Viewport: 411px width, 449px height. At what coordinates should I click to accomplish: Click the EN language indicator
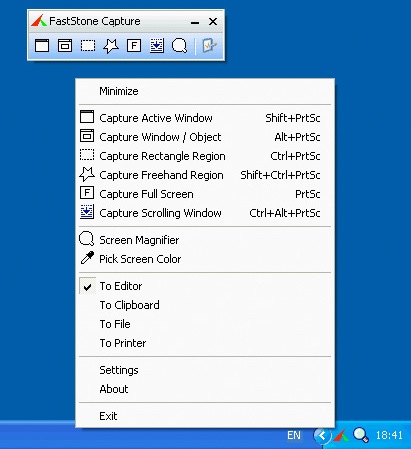(x=294, y=435)
